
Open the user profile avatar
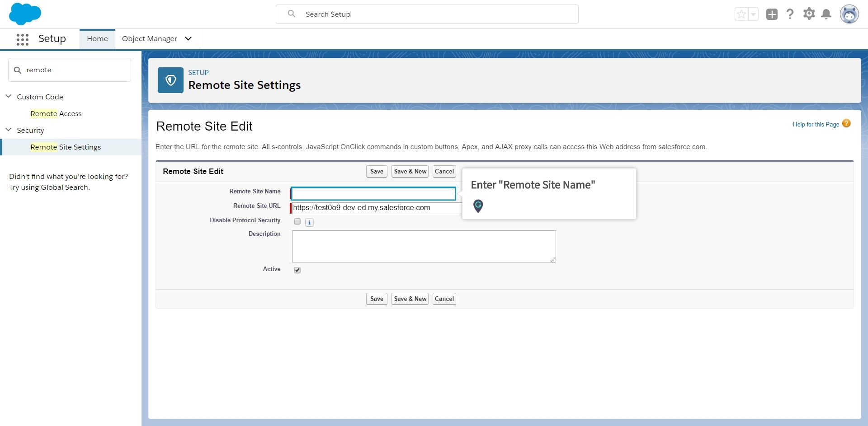[849, 14]
